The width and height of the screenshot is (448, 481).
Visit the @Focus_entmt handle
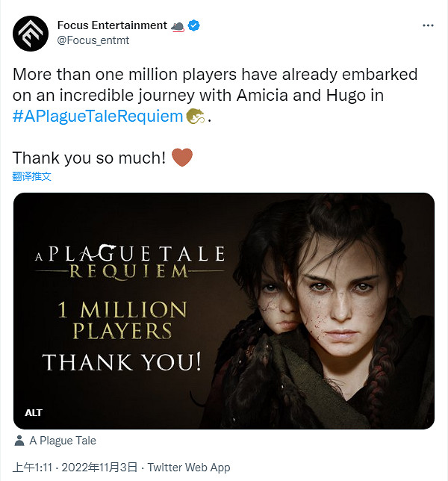[x=93, y=40]
